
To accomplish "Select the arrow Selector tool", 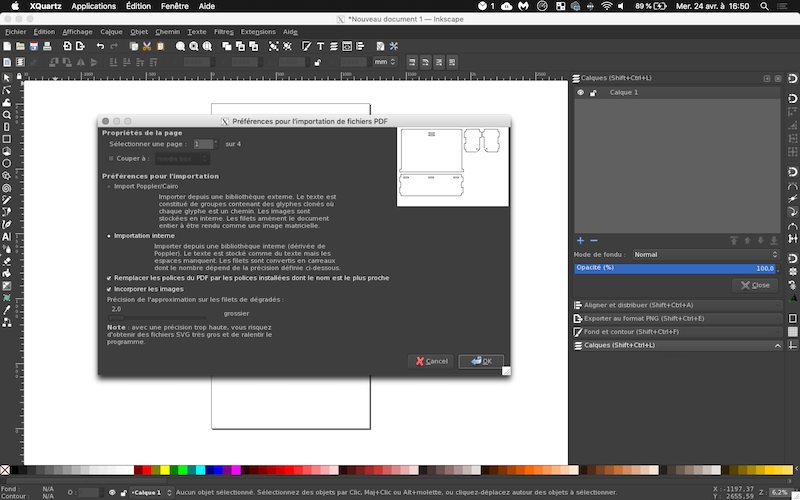I will coord(7,78).
